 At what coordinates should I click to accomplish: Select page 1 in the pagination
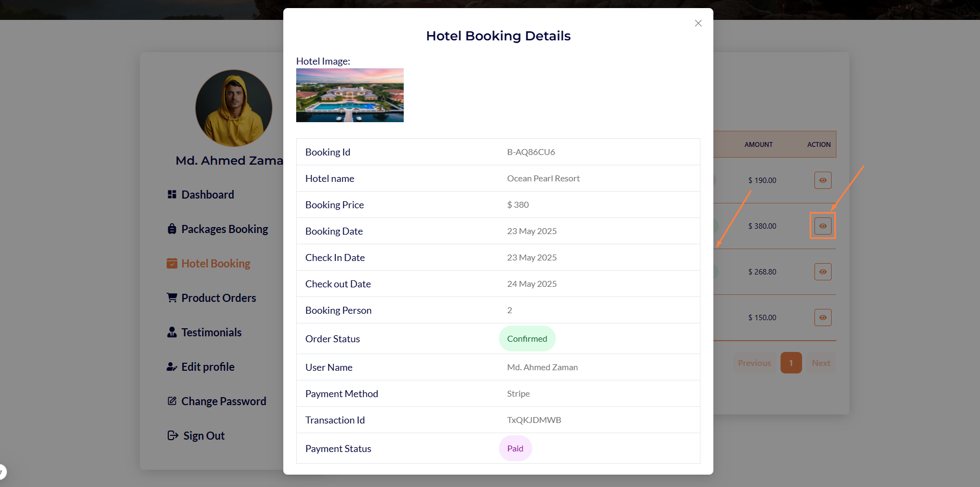(791, 363)
